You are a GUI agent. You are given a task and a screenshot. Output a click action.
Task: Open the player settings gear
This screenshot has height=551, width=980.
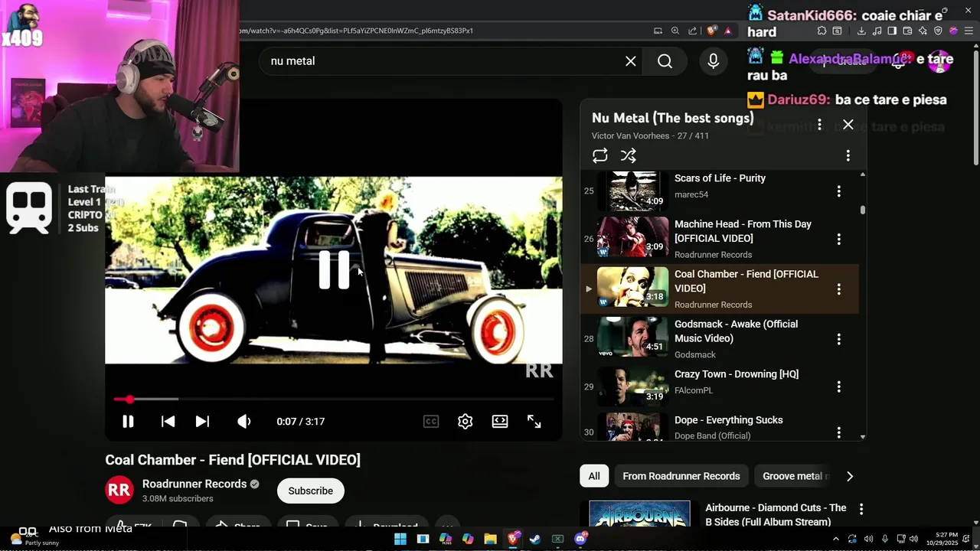tap(465, 421)
